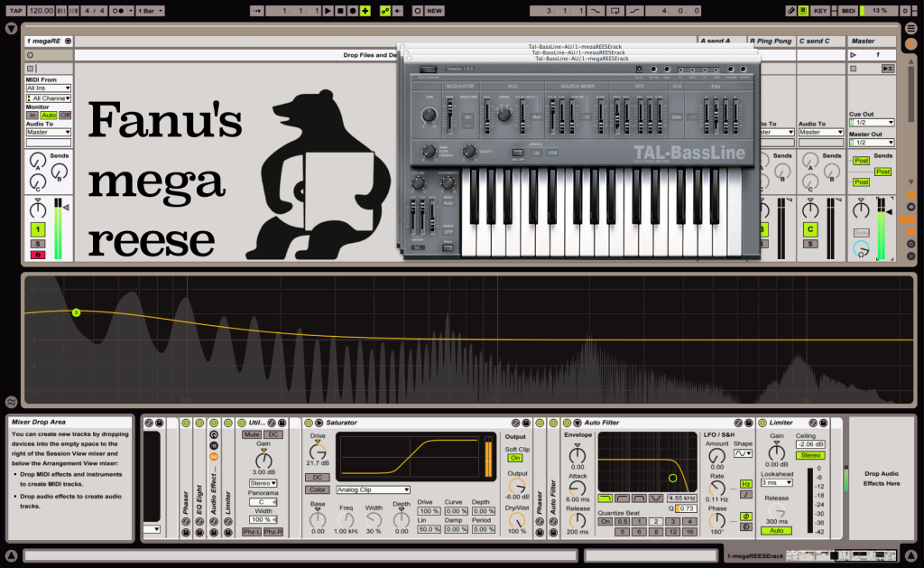The height and width of the screenshot is (568, 924).
Task: Adjust the Saturator Dry/Wet knob
Action: coord(517,521)
